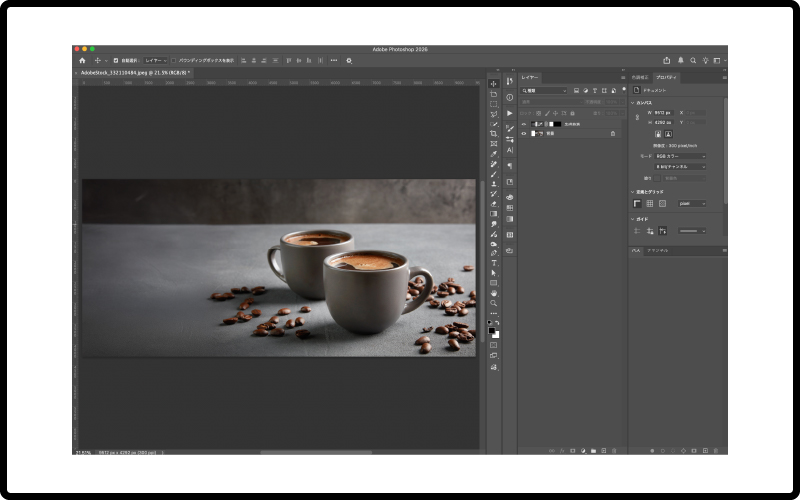This screenshot has height=500, width=800.
Task: Click the create new layer button
Action: tap(603, 451)
